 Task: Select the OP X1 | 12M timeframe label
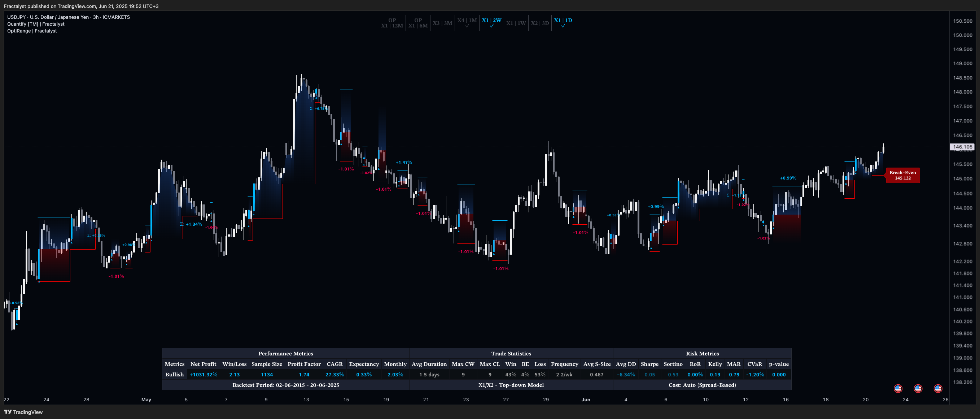pyautogui.click(x=392, y=23)
